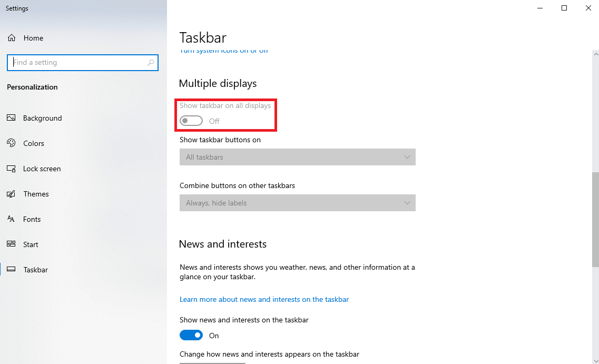The image size is (599, 364).
Task: Go to Settings Home label
Action: click(x=33, y=38)
